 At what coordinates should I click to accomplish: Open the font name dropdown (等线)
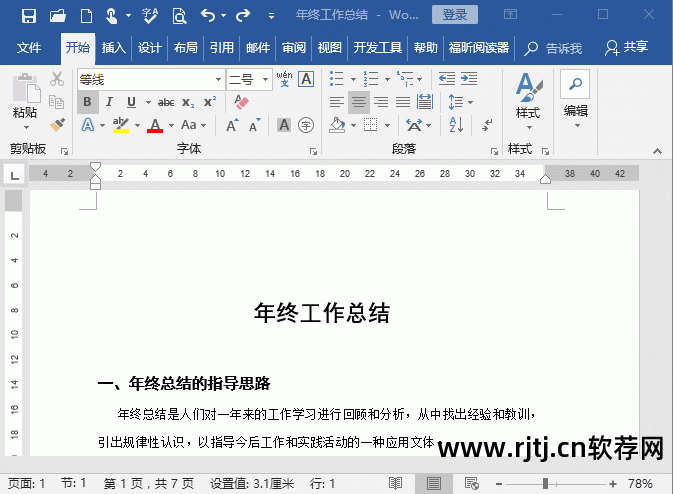pos(218,79)
